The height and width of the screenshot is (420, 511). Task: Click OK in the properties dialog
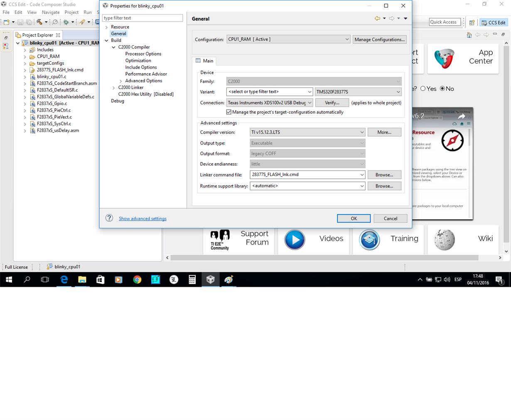tap(354, 218)
